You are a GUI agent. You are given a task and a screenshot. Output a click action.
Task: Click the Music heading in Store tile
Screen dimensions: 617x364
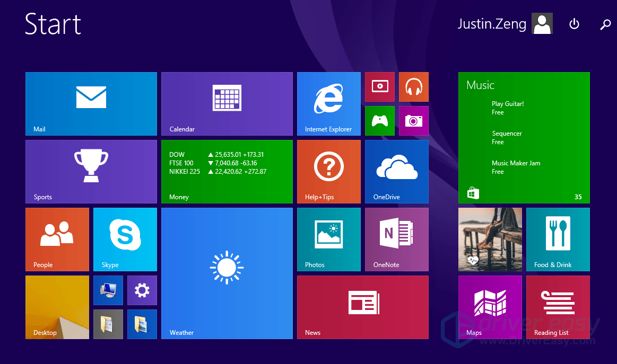click(x=481, y=85)
